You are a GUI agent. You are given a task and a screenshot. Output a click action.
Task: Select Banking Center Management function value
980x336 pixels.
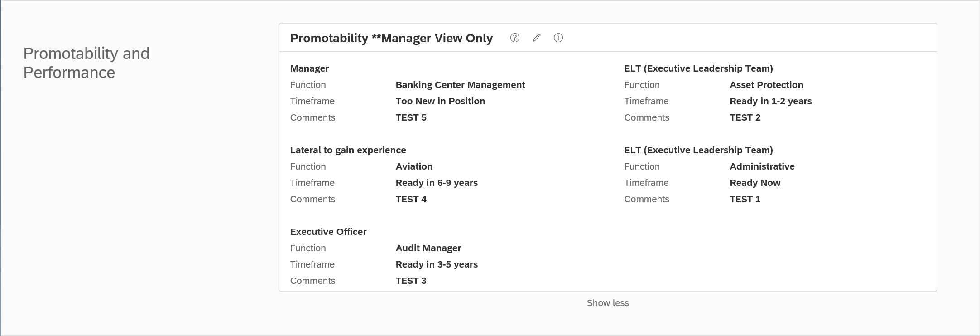[x=460, y=85]
